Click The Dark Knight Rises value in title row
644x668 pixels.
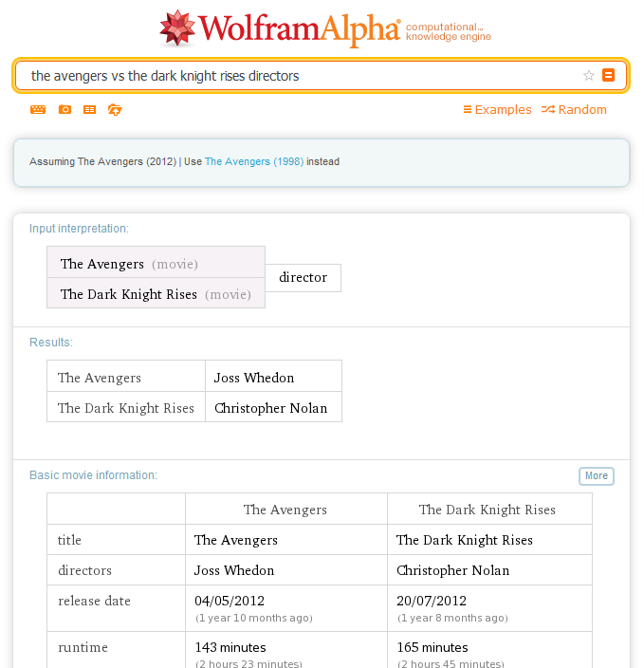465,540
